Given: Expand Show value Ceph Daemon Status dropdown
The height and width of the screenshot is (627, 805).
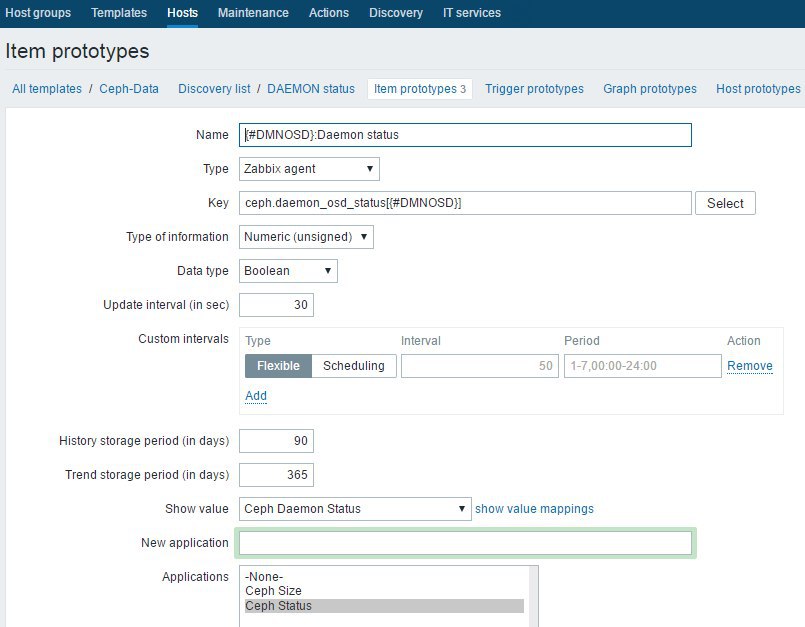Looking at the screenshot, I should tap(355, 509).
